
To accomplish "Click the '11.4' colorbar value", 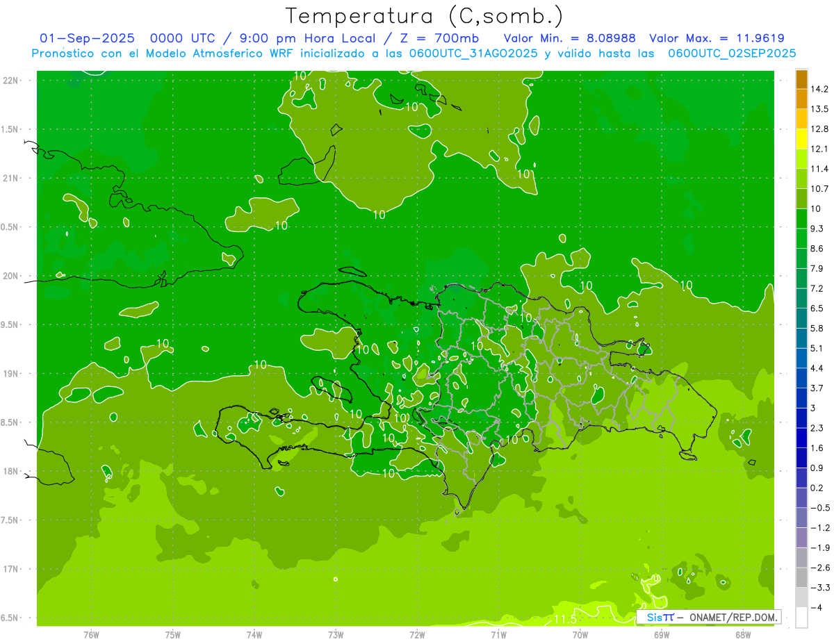I will 819,169.
